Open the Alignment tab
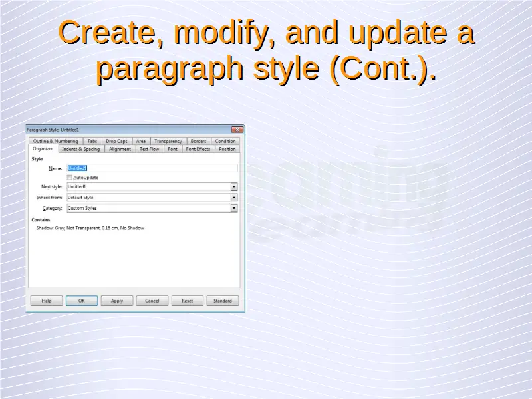The height and width of the screenshot is (399, 532). point(120,149)
